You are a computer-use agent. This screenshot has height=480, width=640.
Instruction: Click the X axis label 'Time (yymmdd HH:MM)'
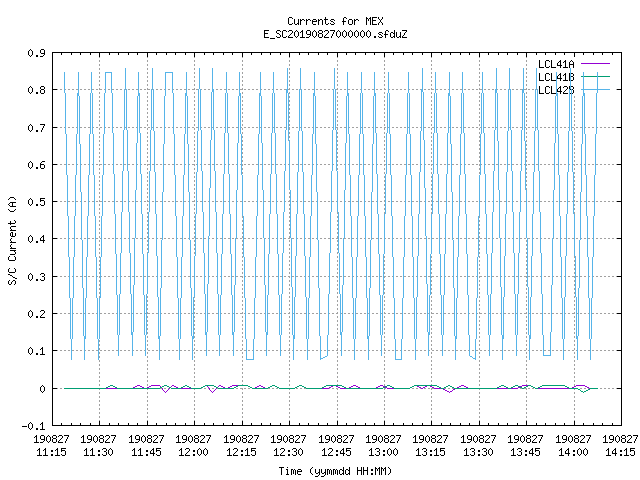coord(335,471)
